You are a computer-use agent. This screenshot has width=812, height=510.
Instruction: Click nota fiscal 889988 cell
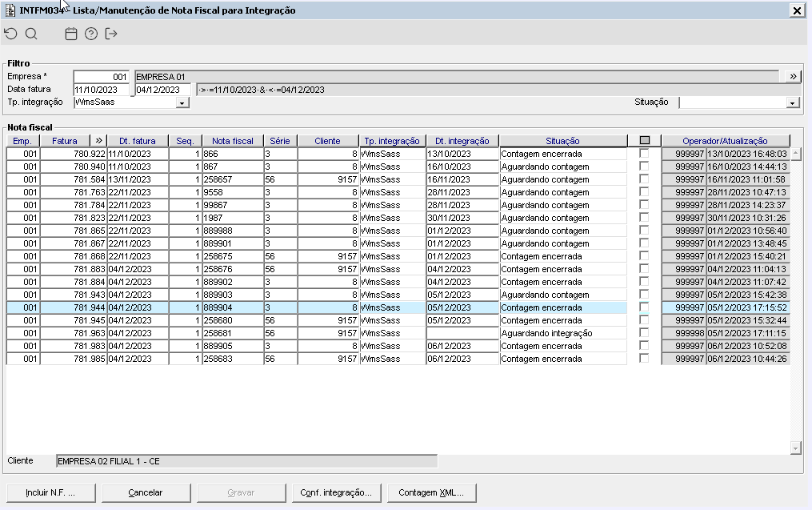[x=233, y=231]
